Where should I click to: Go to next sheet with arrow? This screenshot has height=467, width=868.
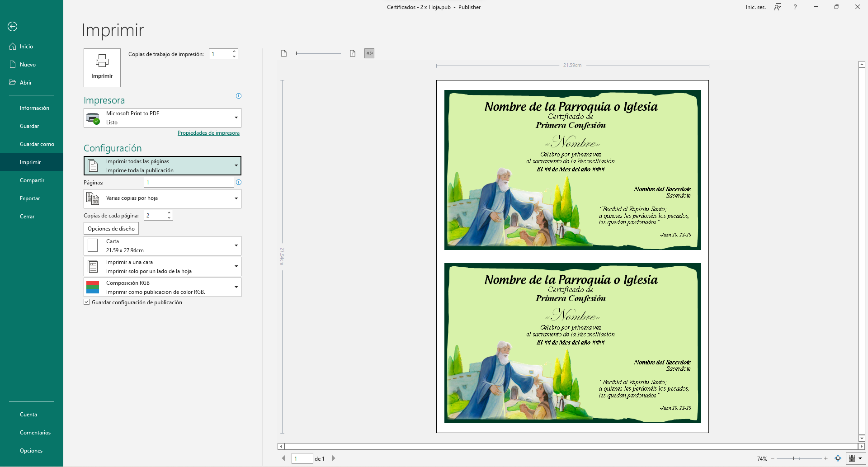click(x=334, y=458)
